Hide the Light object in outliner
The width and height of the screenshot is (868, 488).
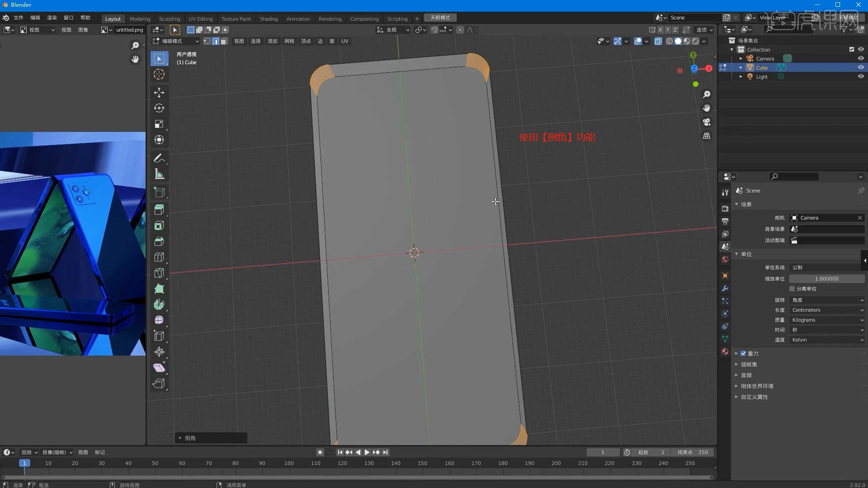click(861, 76)
